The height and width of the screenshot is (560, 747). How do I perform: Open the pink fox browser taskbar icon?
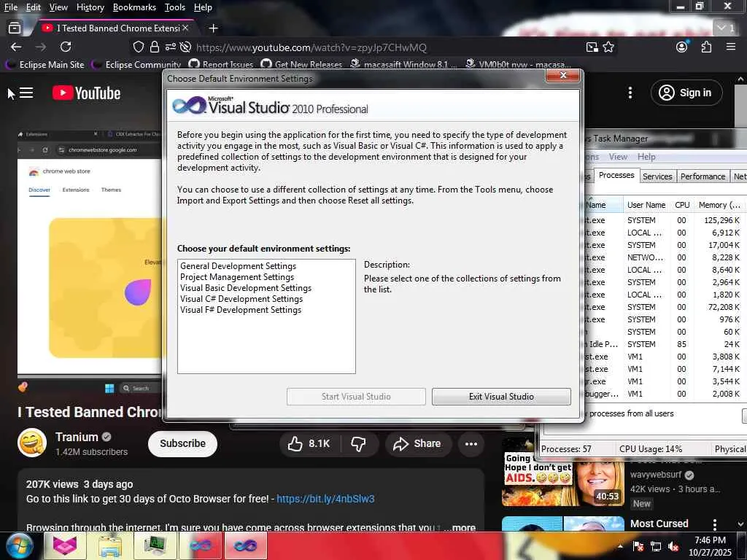65,545
